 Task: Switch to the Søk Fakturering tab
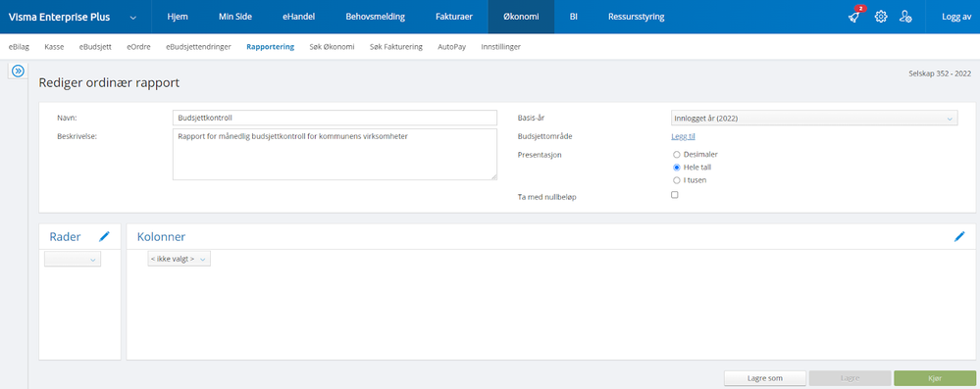(x=396, y=47)
